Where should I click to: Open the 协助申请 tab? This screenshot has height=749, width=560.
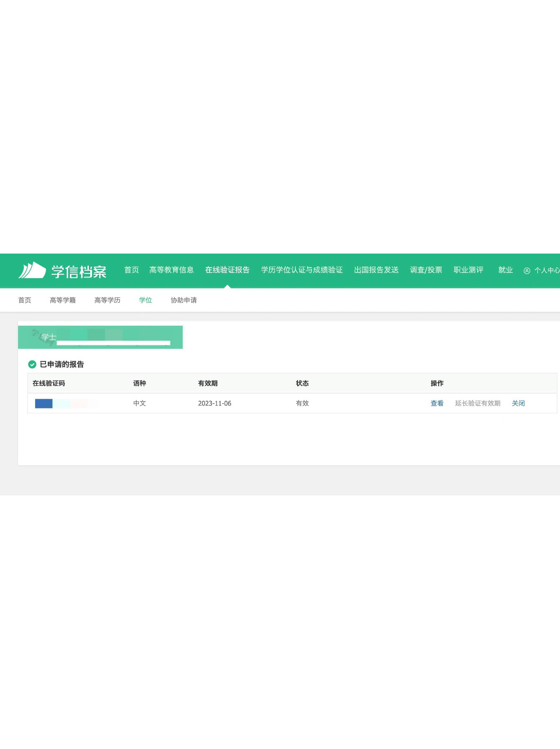184,300
